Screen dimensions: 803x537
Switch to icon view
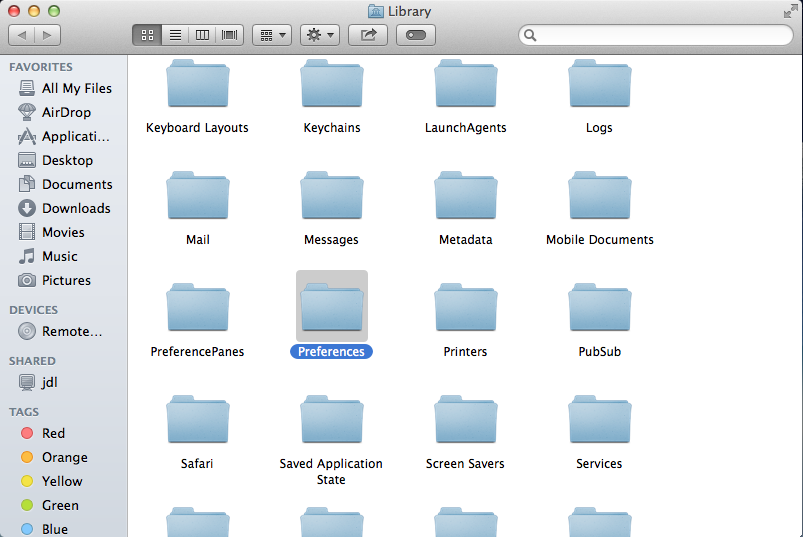click(147, 35)
